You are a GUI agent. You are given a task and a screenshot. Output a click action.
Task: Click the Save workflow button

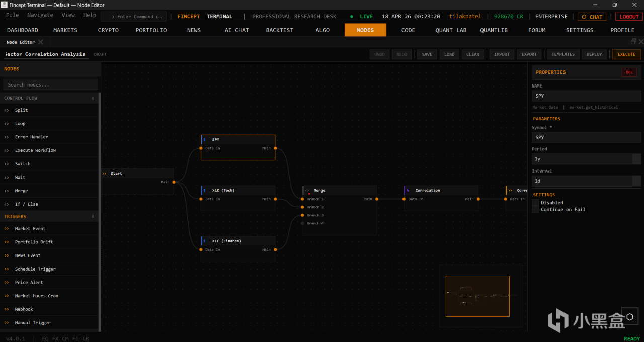click(427, 54)
